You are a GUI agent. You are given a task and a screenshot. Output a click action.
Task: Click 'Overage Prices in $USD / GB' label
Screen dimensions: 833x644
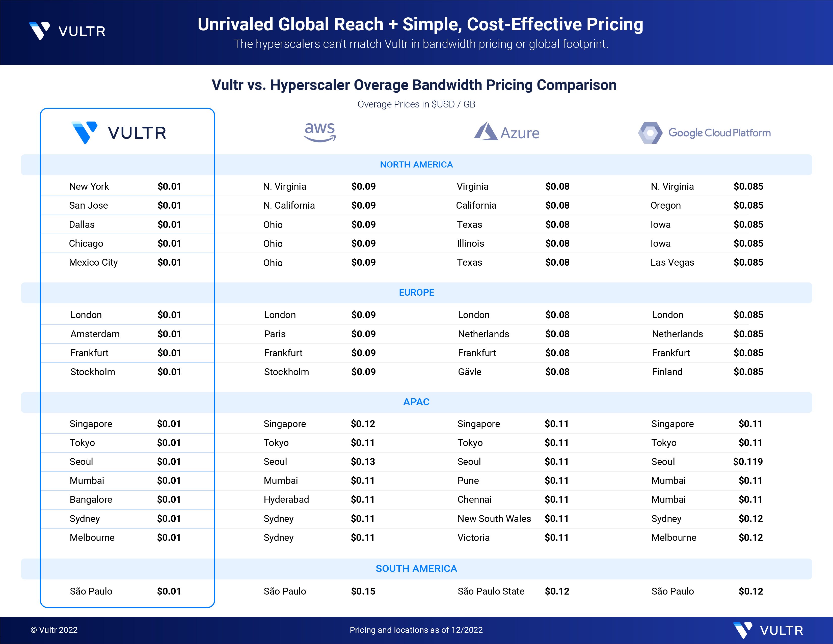(416, 104)
